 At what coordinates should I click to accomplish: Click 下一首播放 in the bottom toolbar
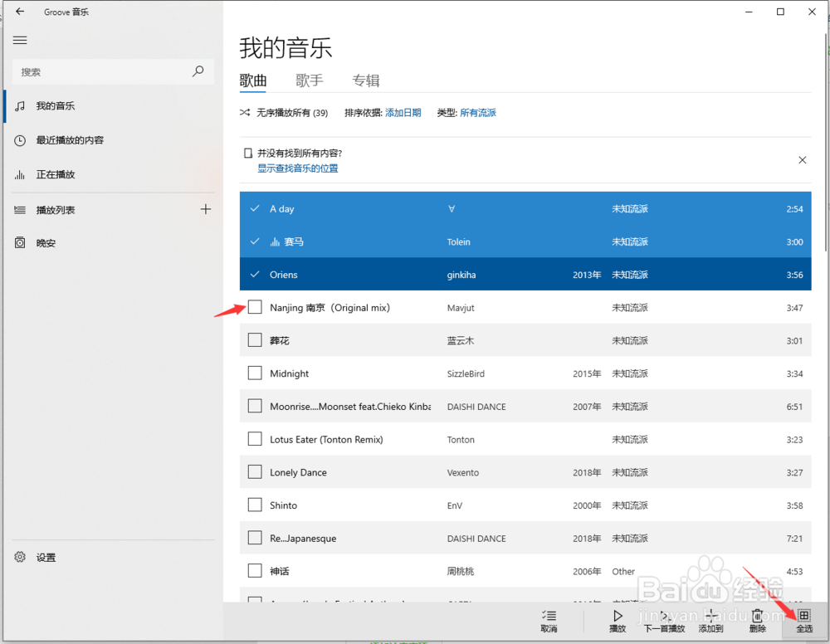[x=664, y=621]
